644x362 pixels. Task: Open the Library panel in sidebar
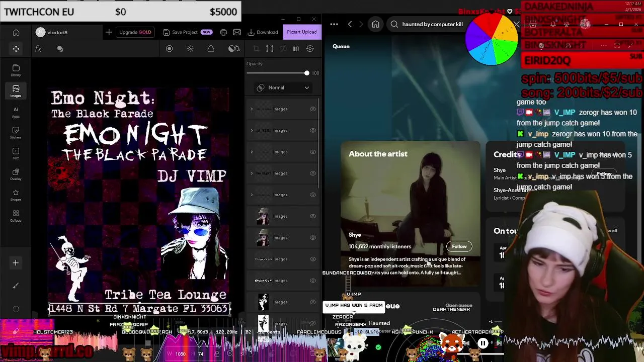point(16,70)
